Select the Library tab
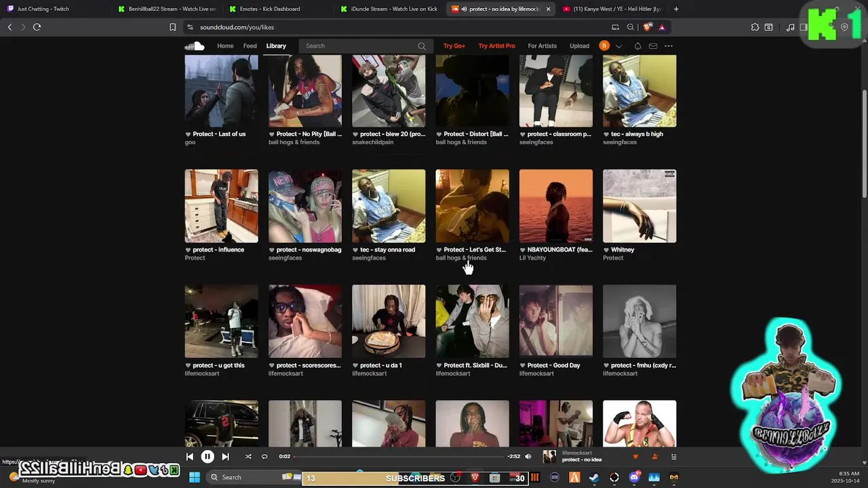Viewport: 868px width, 488px height. [x=276, y=46]
